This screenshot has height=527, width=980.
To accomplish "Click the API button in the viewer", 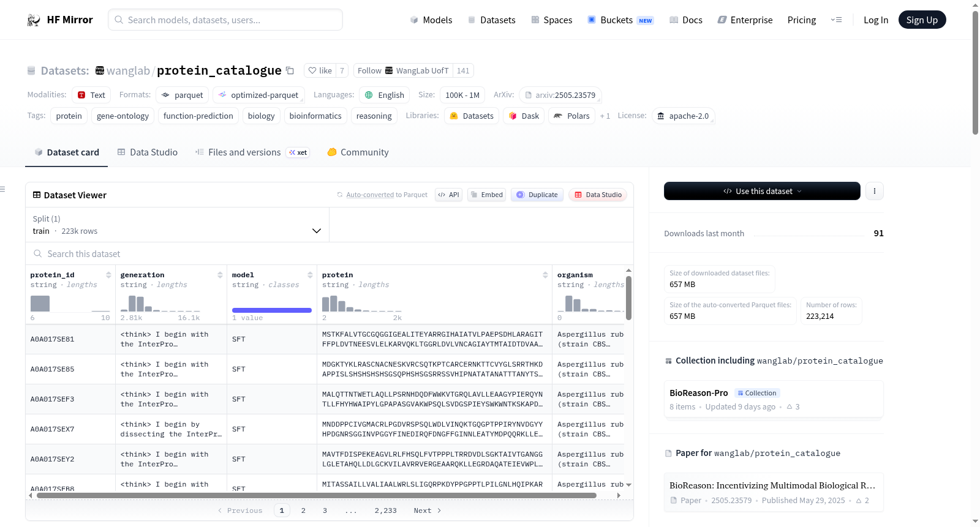I will click(x=448, y=195).
